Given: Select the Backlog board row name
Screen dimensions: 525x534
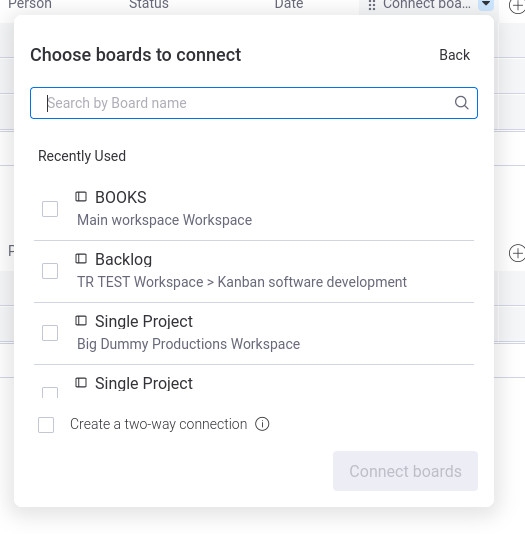Looking at the screenshot, I should tap(123, 260).
